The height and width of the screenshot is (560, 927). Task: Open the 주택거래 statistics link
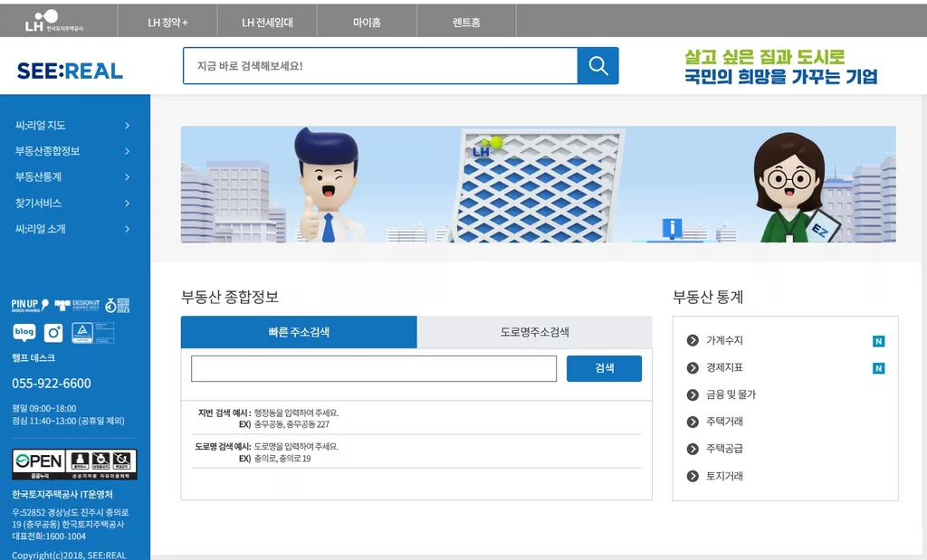[724, 422]
